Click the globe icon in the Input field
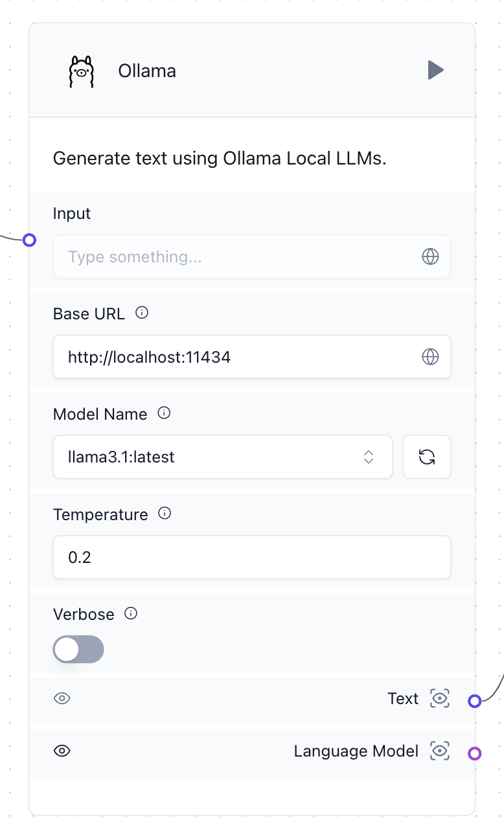Screen dimensions: 504x833 (x=430, y=257)
